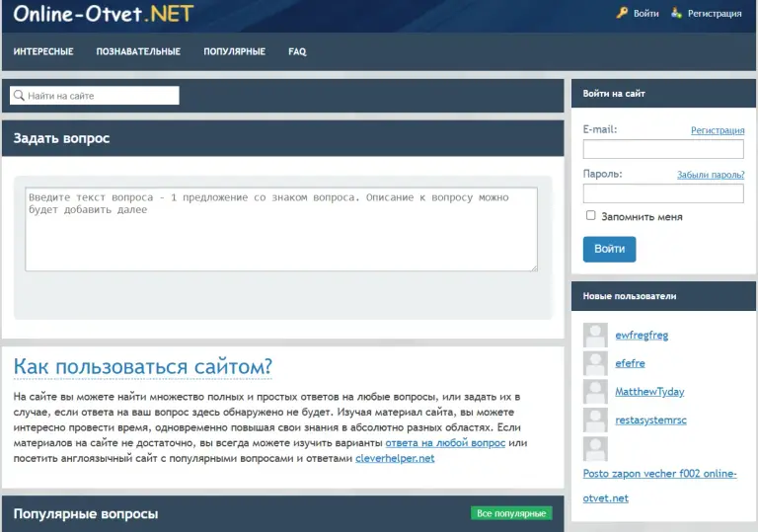
Task: Click the Войти на сайт panel title
Action: point(614,94)
